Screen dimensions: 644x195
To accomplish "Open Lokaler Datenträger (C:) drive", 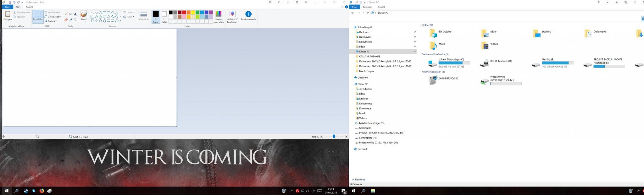I will pos(449,63).
